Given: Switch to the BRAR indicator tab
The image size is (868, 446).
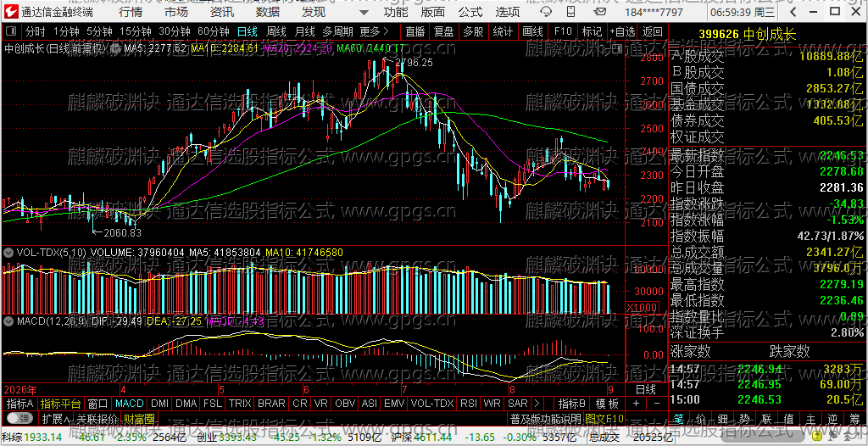Looking at the screenshot, I should pyautogui.click(x=272, y=403).
